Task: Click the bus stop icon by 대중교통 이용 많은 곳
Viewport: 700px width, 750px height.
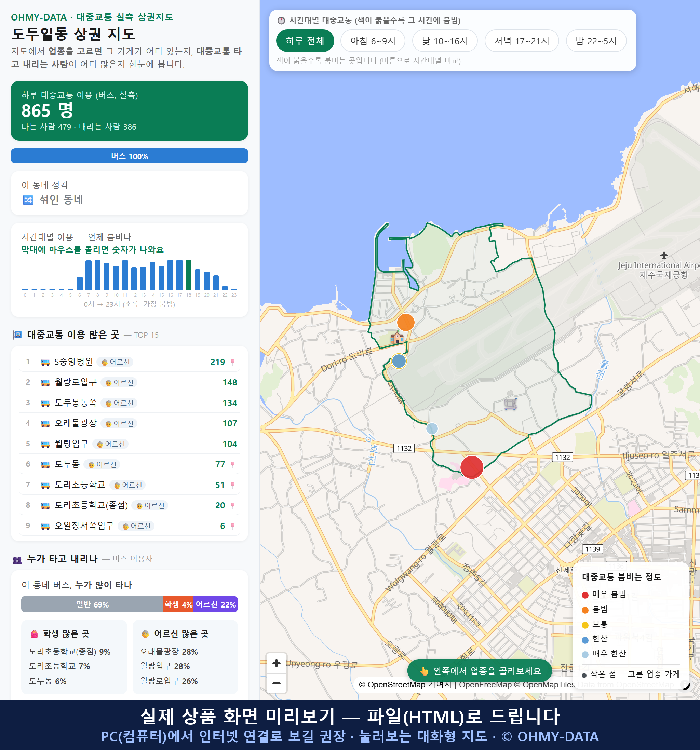Action: coord(17,335)
